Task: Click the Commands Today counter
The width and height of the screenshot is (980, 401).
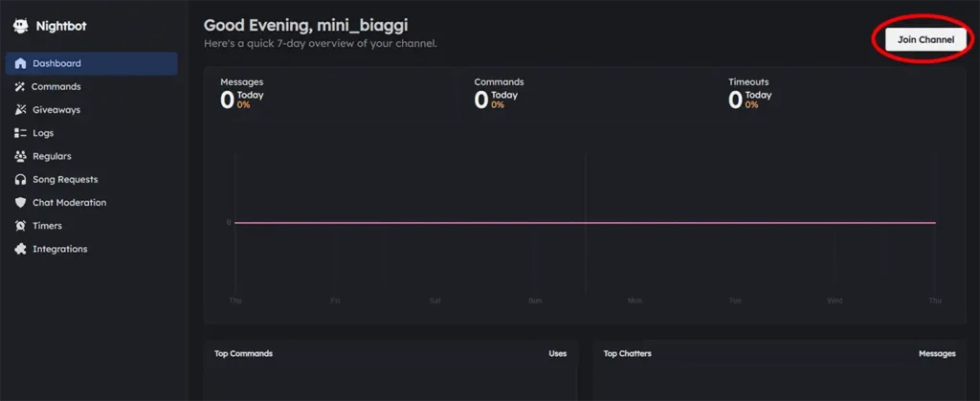Action: point(497,100)
